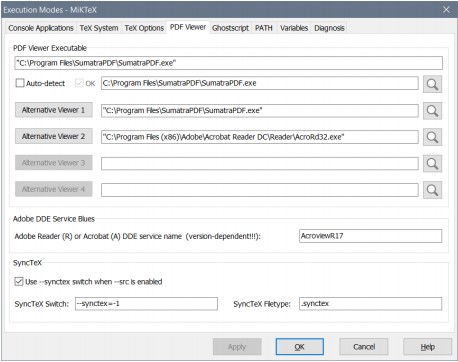The width and height of the screenshot is (458, 362).
Task: Click the SyncTeX Filetype input field
Action: (370, 304)
